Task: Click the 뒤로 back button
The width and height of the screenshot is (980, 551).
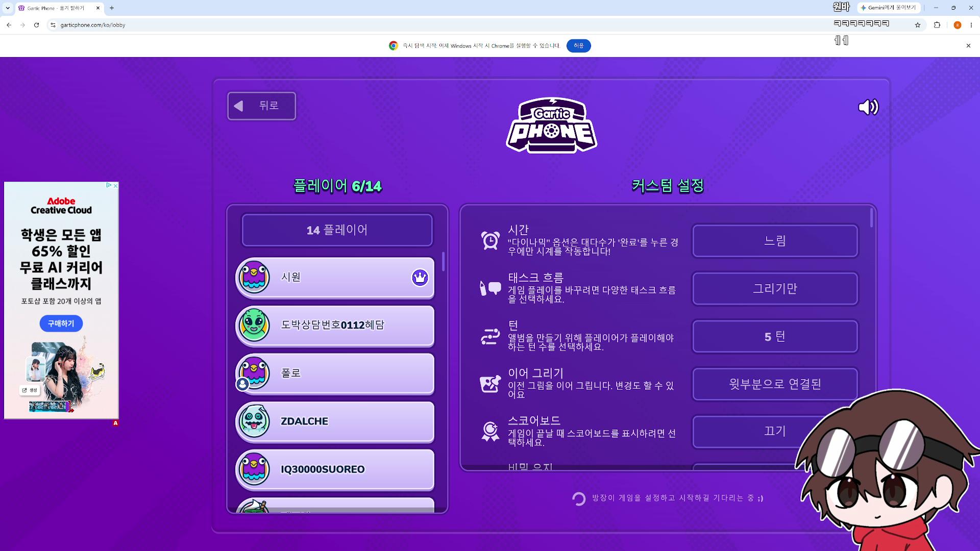Action: 261,106
